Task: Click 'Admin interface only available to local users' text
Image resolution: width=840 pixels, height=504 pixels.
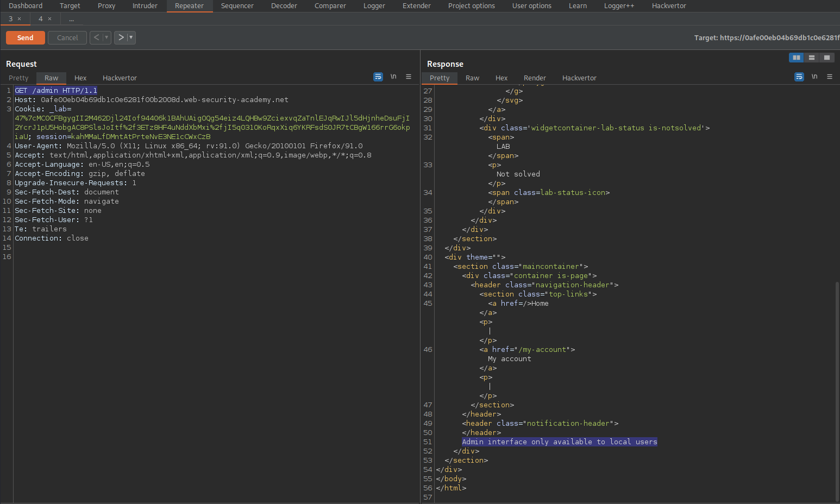Action: point(560,442)
